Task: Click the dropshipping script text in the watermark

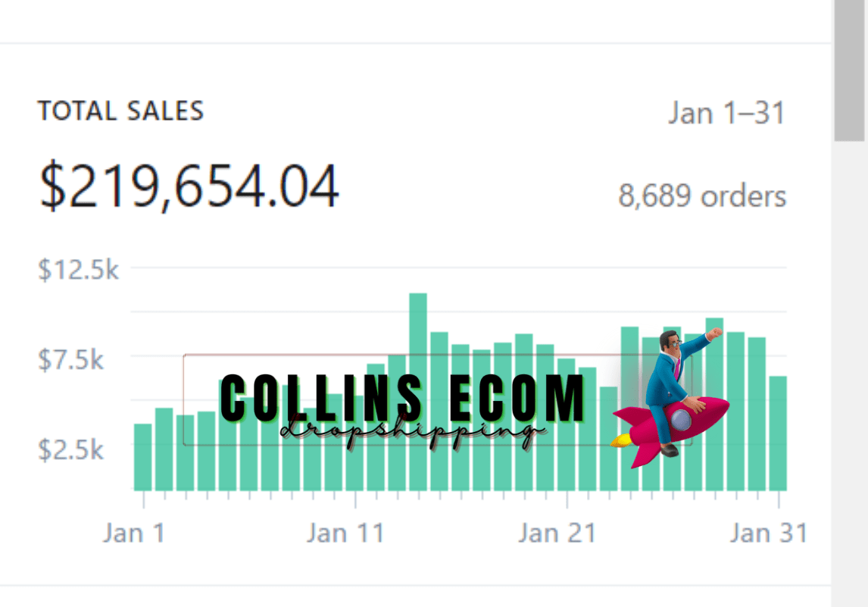Action: [x=409, y=432]
